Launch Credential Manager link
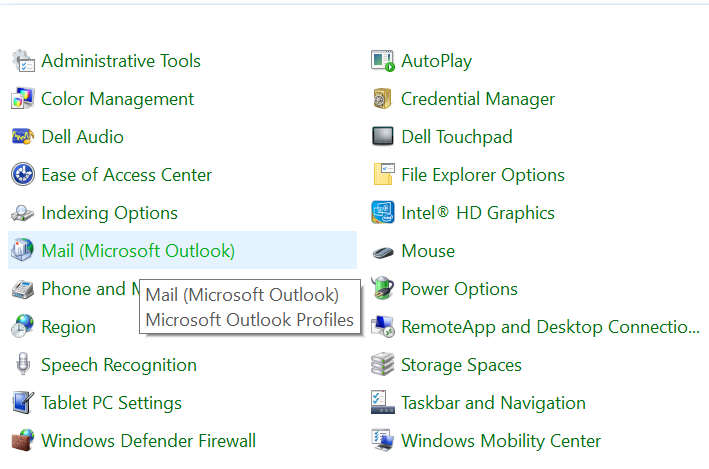 pyautogui.click(x=478, y=99)
